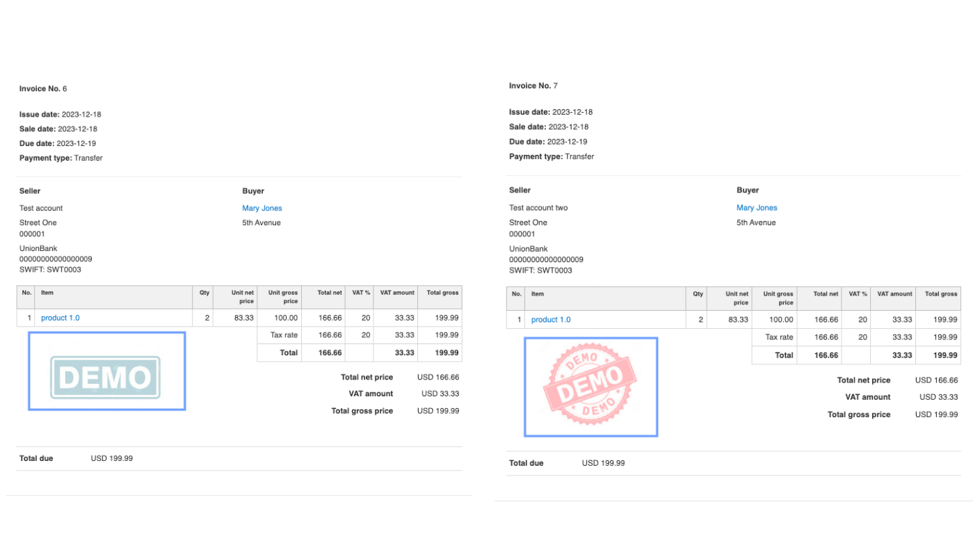Viewport: 980px width, 559px height.
Task: Select the Issue date line in invoice No. 6
Action: 61,115
